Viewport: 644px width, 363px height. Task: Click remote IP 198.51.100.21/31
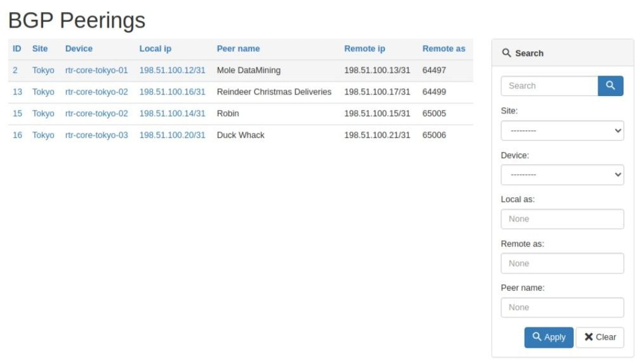377,135
